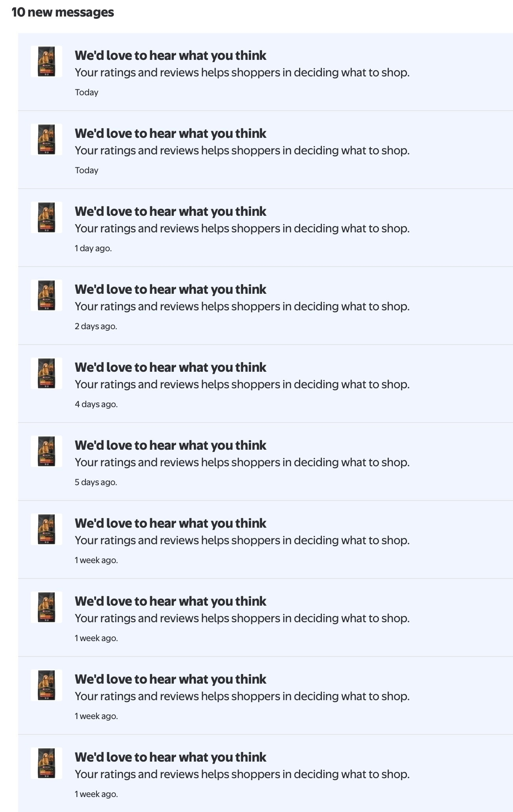Open product image in last 1 week ago message

46,763
